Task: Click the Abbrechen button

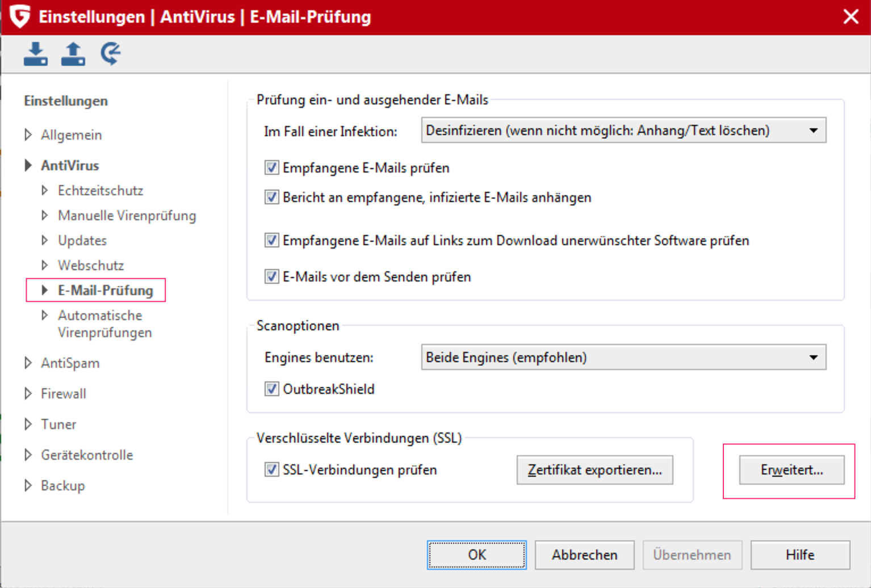Action: click(584, 555)
